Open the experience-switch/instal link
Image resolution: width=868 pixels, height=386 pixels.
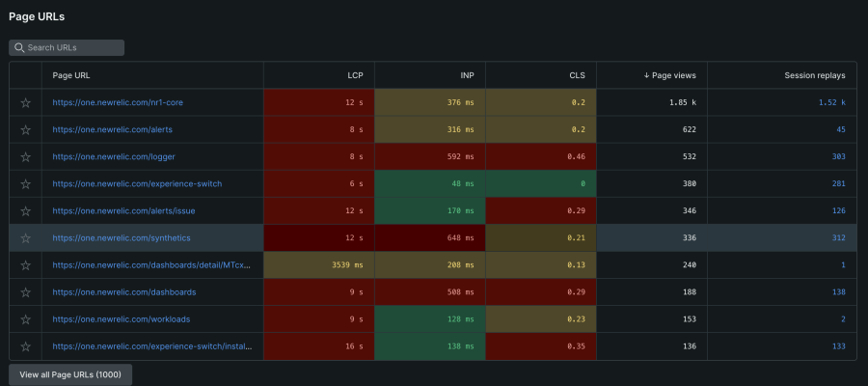tap(152, 346)
